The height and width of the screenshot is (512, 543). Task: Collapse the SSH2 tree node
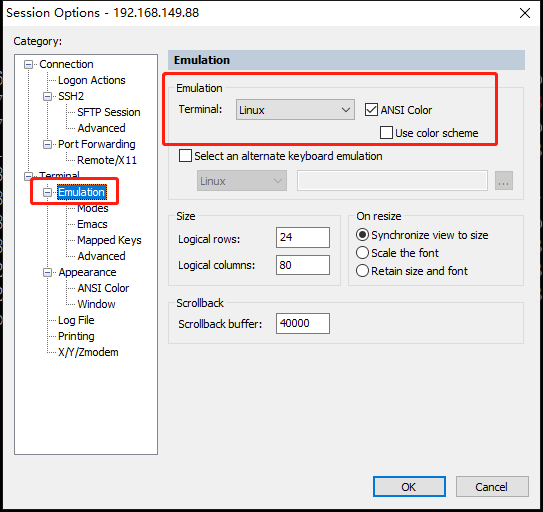pyautogui.click(x=47, y=96)
